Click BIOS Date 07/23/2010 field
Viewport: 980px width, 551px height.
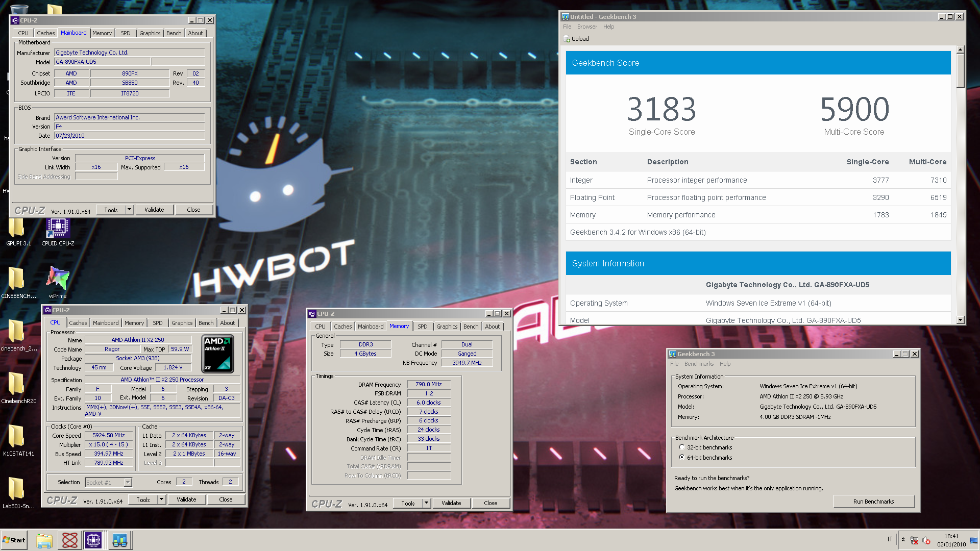(x=130, y=136)
